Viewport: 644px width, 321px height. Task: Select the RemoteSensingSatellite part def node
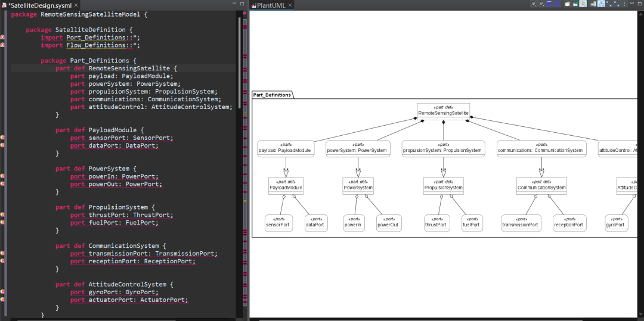point(443,111)
